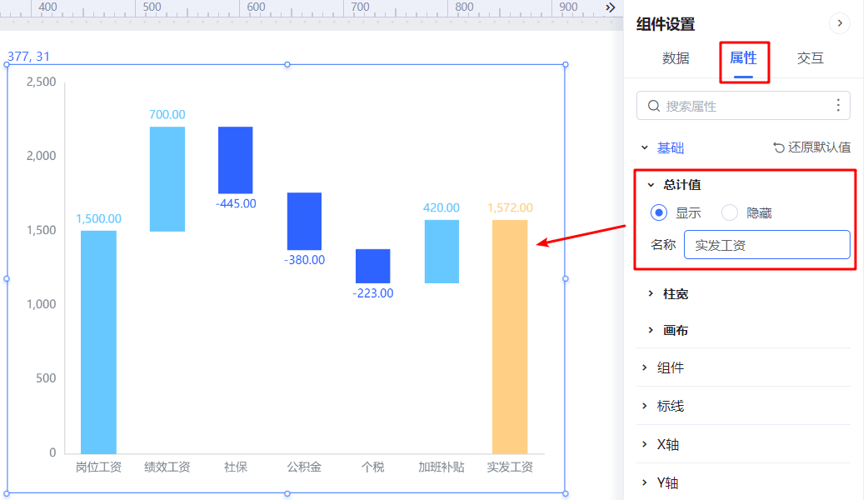Click the 社保 dark blue bar
This screenshot has height=500, width=868.
click(x=235, y=160)
